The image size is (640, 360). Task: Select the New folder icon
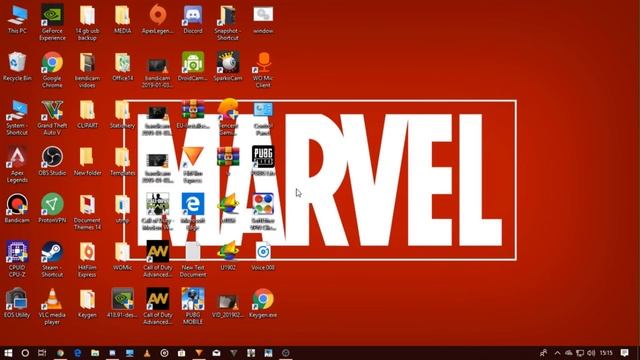[87, 161]
